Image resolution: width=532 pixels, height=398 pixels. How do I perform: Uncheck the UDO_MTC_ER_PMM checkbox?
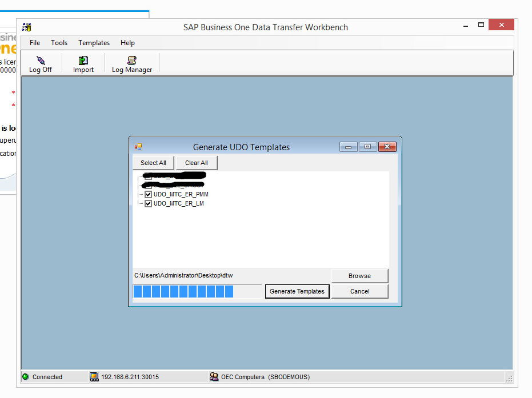click(x=148, y=194)
